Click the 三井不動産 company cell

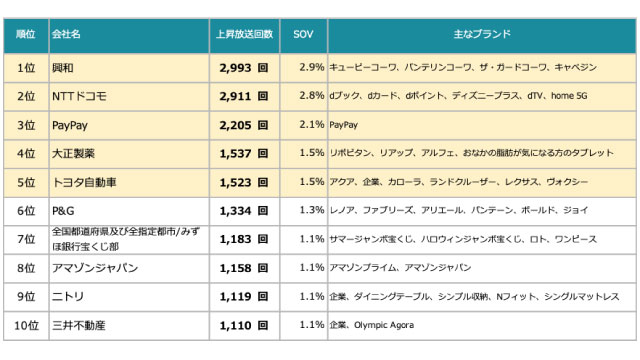129,325
